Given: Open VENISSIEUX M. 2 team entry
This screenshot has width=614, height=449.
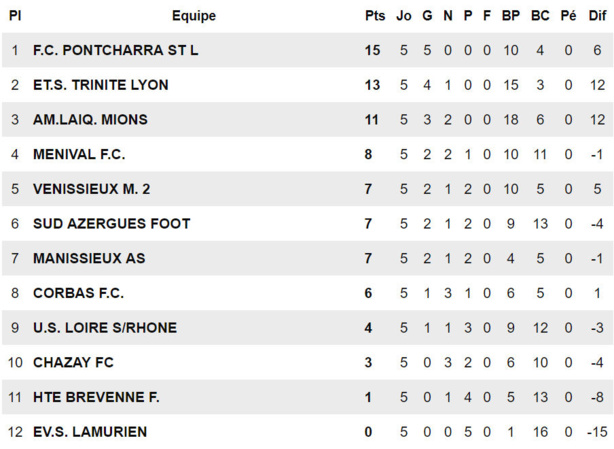Looking at the screenshot, I should [91, 189].
